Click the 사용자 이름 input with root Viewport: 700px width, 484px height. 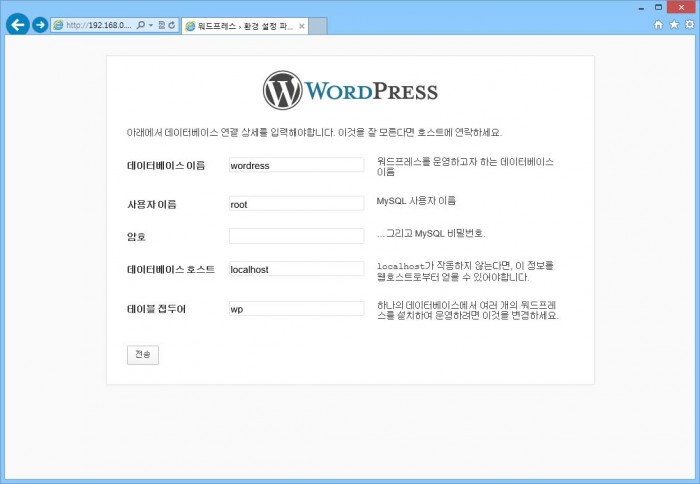296,204
